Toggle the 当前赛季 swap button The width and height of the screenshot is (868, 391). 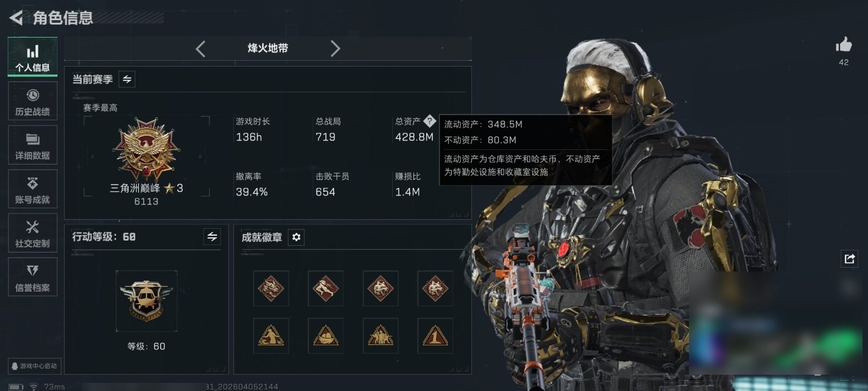127,79
